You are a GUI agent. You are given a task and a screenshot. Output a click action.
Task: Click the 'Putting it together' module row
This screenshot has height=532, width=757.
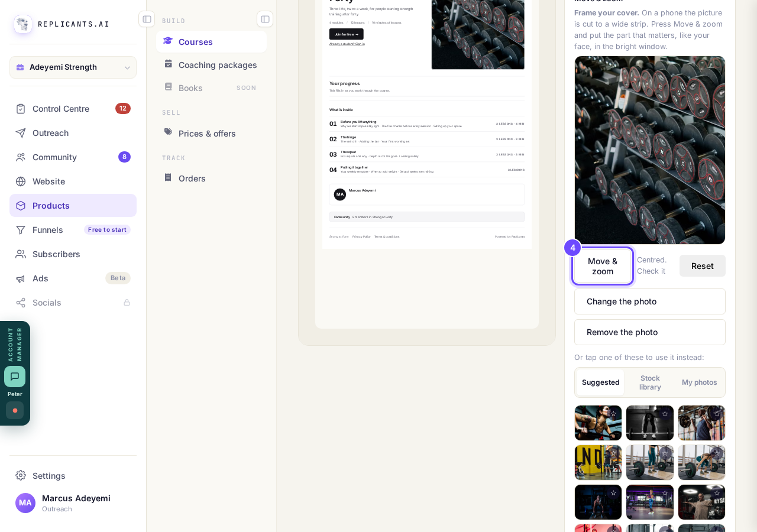[x=427, y=170]
